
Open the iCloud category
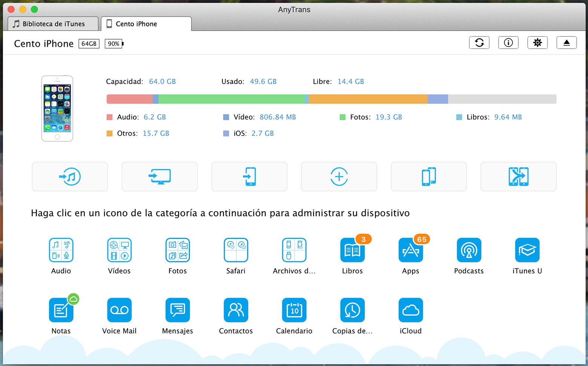(410, 310)
